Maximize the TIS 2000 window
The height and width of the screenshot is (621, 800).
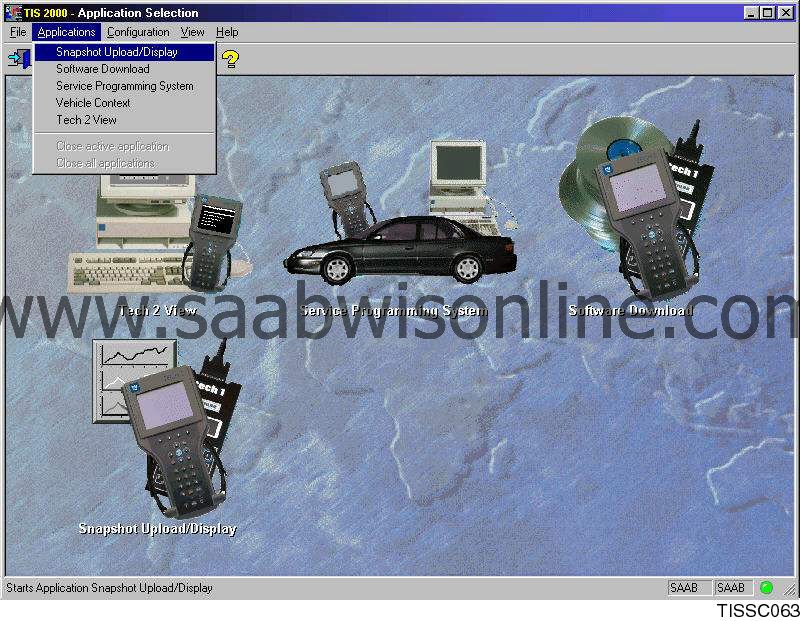click(x=767, y=13)
